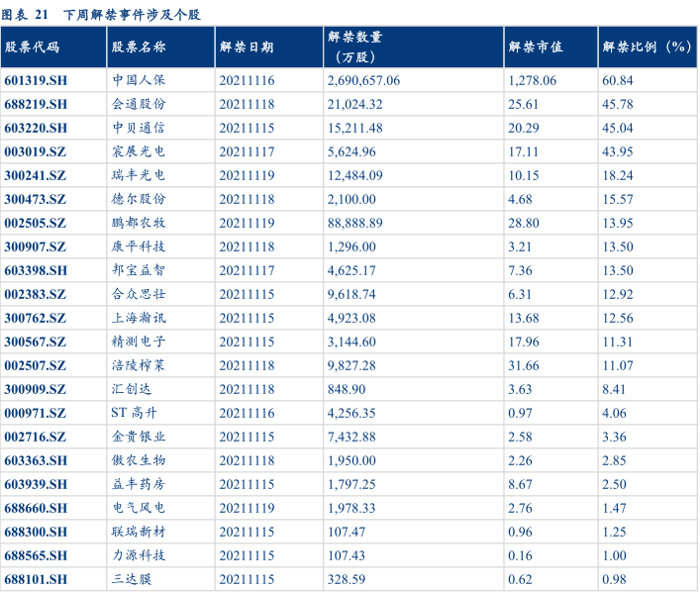Click the market value 7.36
Viewport: 700px width, 592px height.
pos(520,270)
